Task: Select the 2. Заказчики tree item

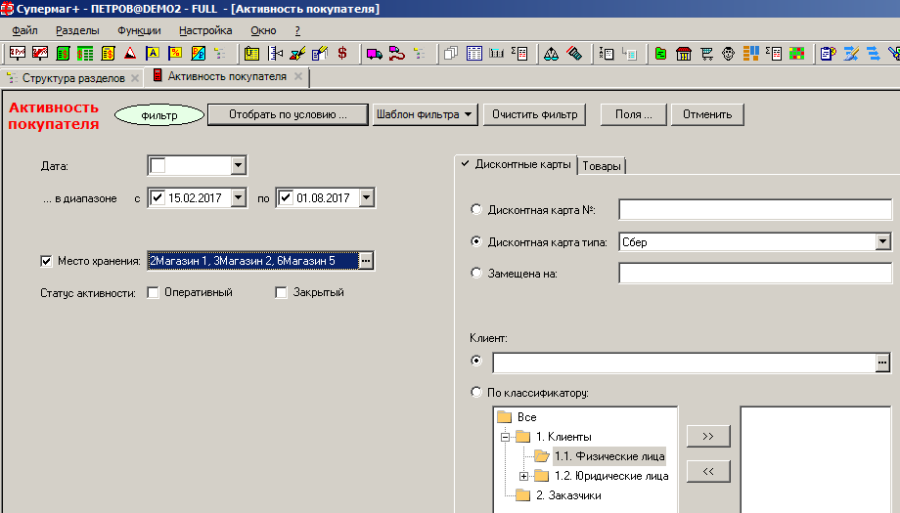Action: [x=568, y=495]
